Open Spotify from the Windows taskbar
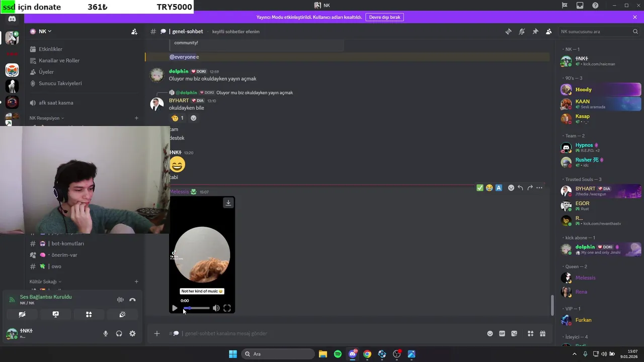The height and width of the screenshot is (362, 644). tap(338, 354)
